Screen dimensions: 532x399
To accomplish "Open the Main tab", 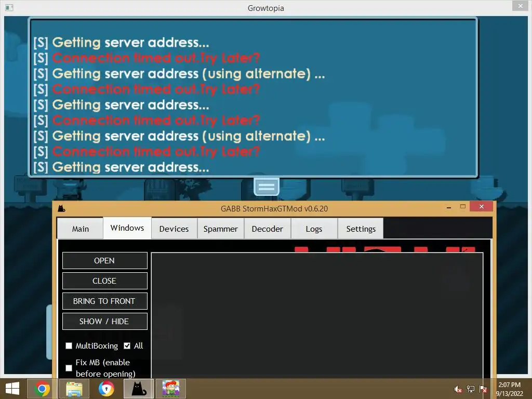I will tap(81, 229).
